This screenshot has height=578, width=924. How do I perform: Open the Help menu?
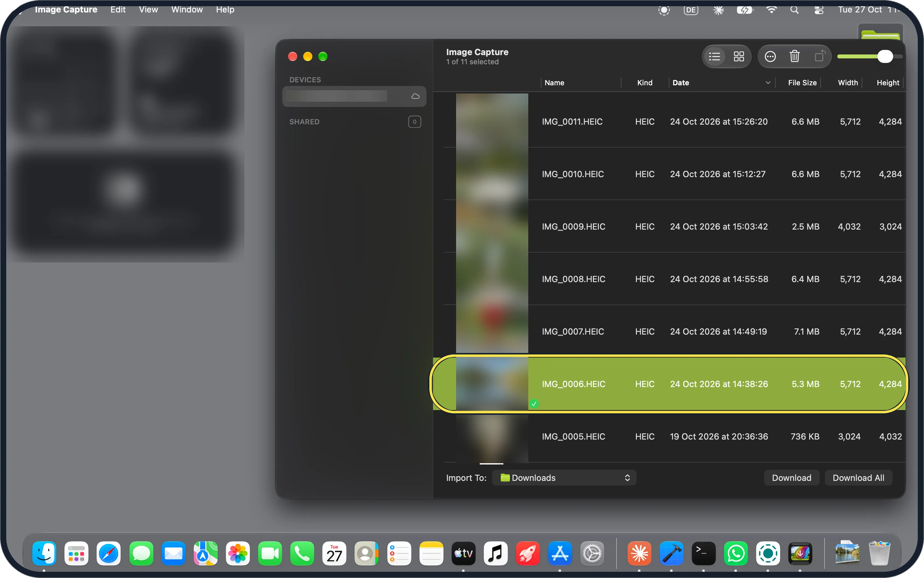tap(225, 10)
